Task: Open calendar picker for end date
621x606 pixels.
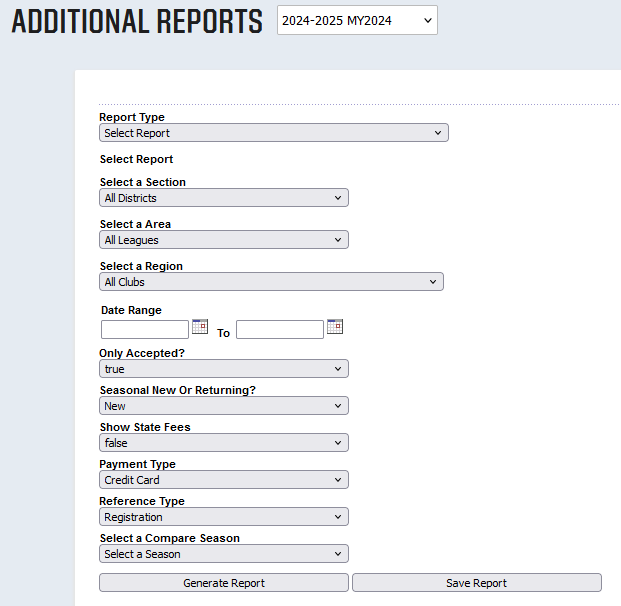Action: pos(335,327)
